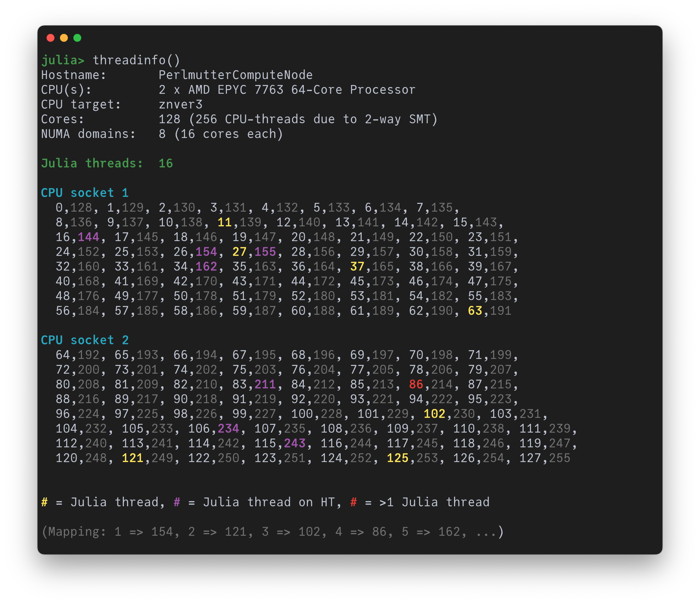Click the CPU socket 2 heading
The height and width of the screenshot is (604, 700).
point(85,341)
